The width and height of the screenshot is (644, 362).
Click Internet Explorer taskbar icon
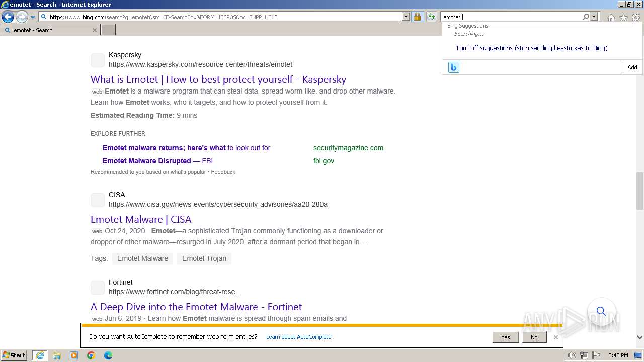click(40, 355)
